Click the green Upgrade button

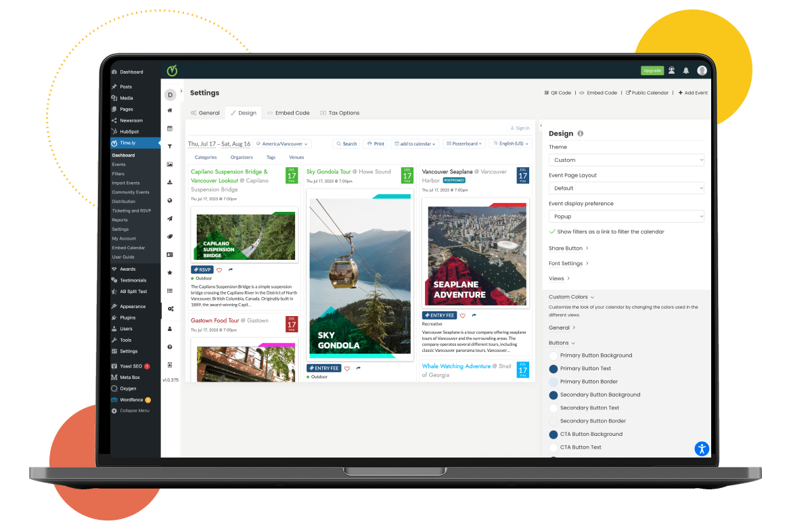(x=652, y=70)
